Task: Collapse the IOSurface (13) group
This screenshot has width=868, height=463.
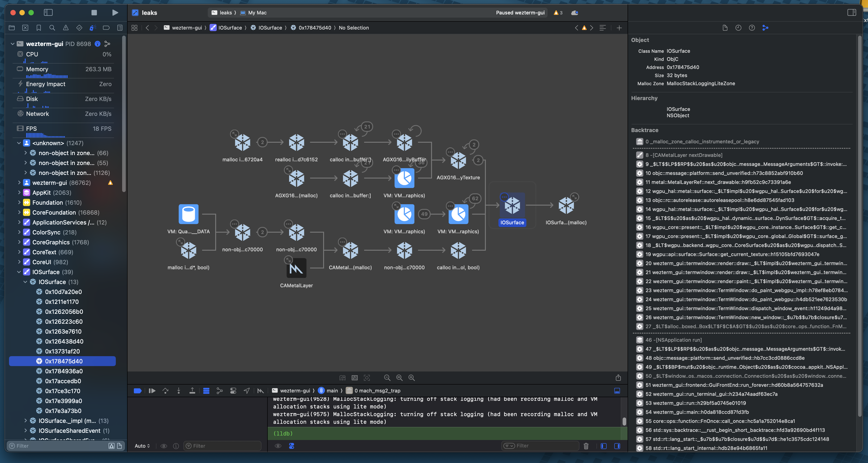Action: [25, 282]
